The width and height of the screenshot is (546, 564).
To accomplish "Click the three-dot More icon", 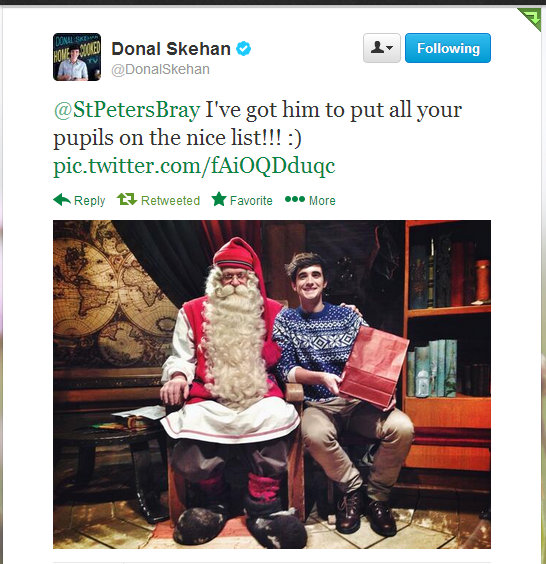I will point(295,199).
